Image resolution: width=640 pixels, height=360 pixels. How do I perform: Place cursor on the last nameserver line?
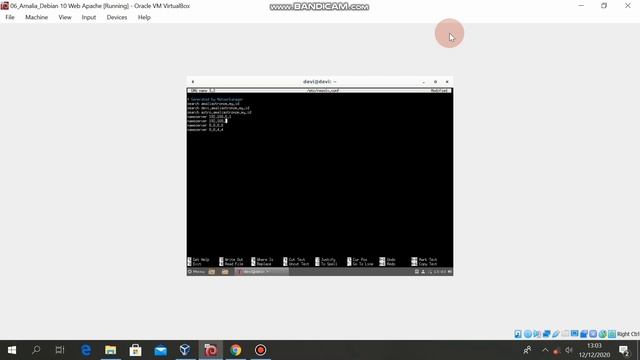(x=205, y=129)
